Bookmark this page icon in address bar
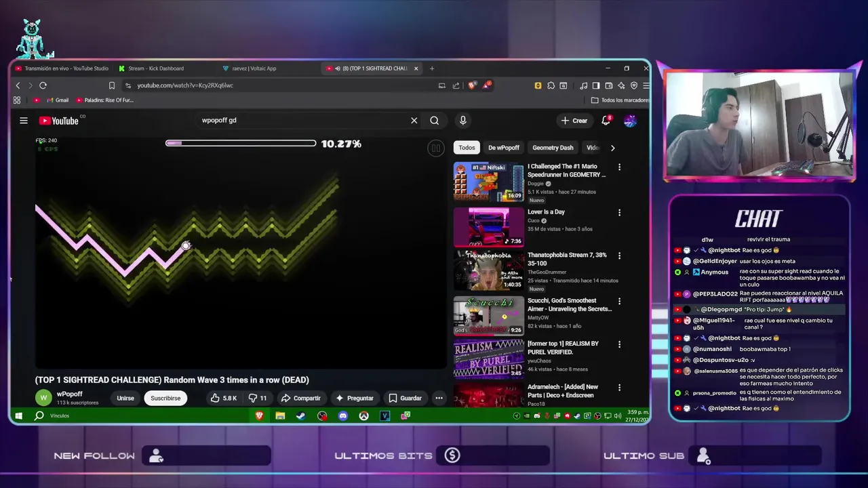 tap(112, 85)
